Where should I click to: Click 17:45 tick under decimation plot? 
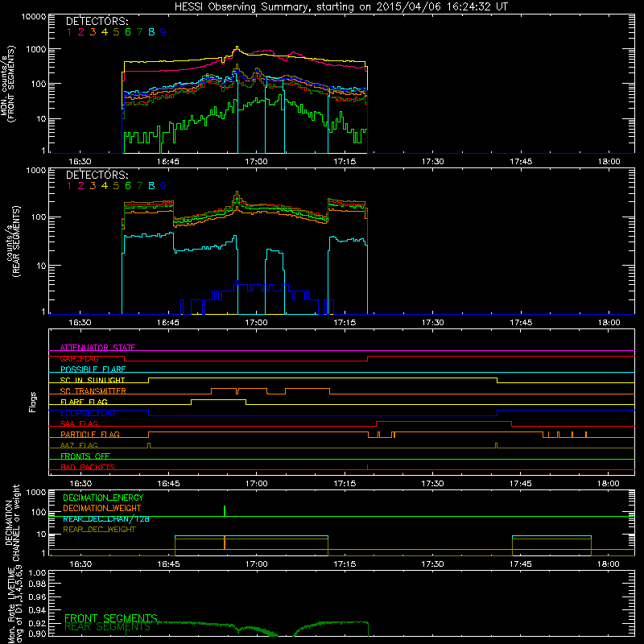pos(521,564)
